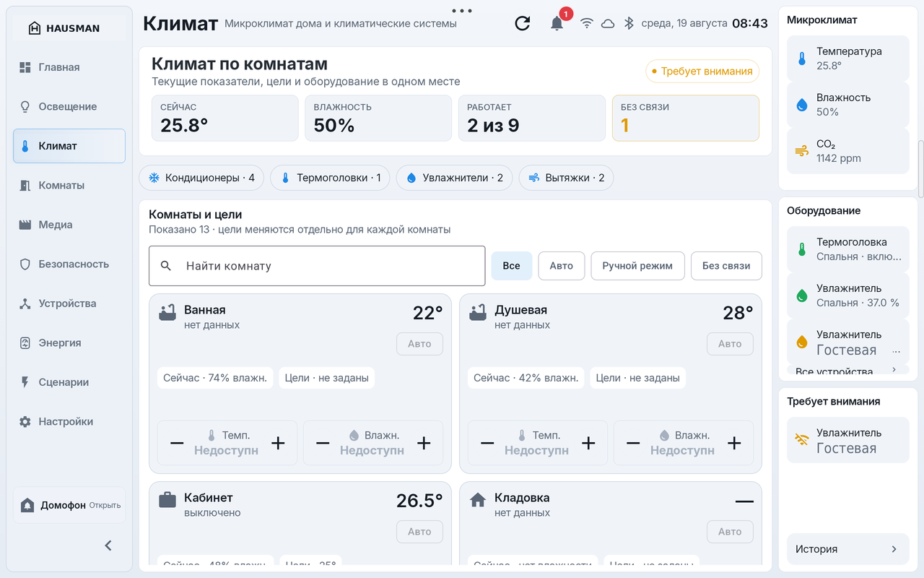Toggle Авто mode on Душевая card
The height and width of the screenshot is (578, 924).
[730, 344]
